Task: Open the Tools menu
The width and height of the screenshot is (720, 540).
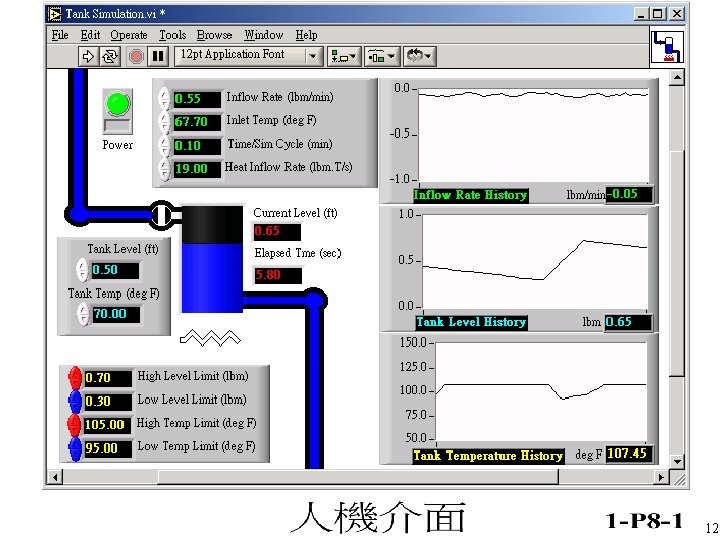Action: coord(173,35)
